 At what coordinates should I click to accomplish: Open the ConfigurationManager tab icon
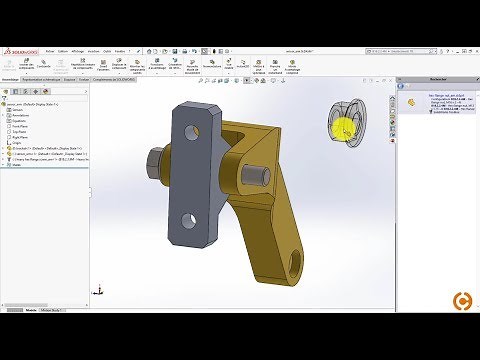coord(25,91)
